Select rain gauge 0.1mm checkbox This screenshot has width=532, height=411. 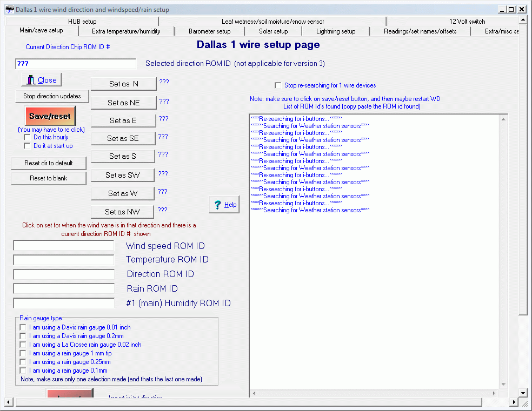23,370
